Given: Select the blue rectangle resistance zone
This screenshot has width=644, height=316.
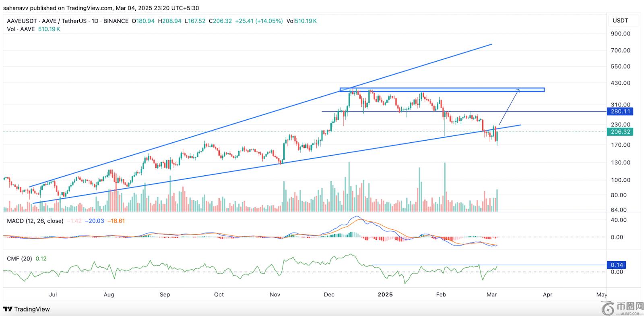Looking at the screenshot, I should (x=442, y=90).
